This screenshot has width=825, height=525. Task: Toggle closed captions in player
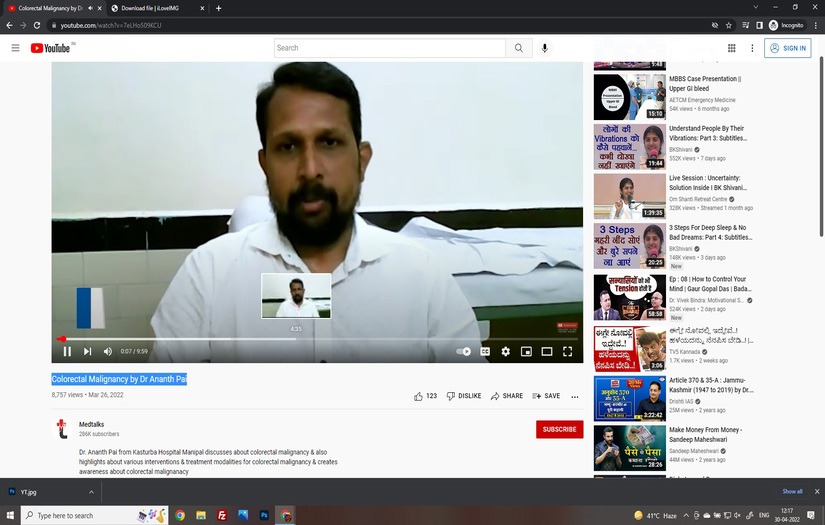485,351
